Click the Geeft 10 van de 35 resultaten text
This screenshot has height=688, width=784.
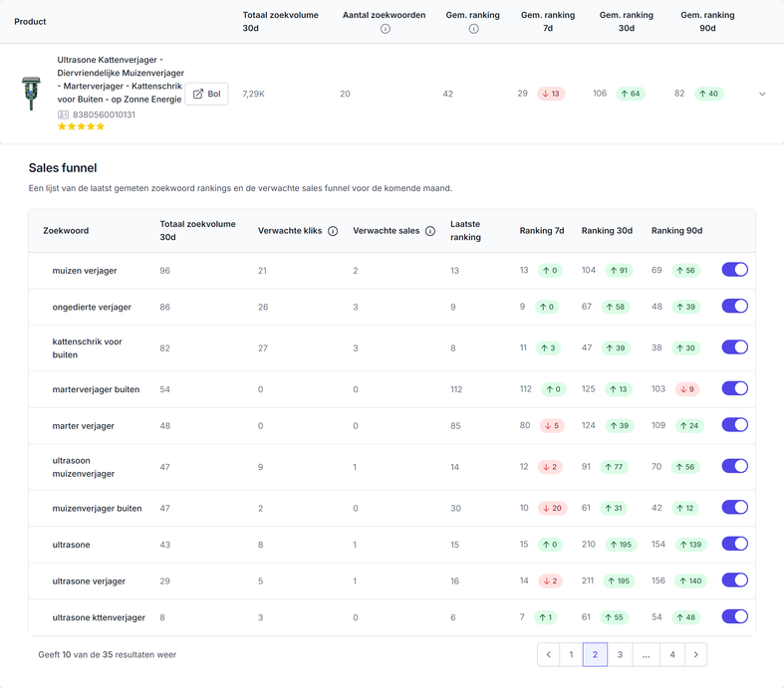[108, 654]
